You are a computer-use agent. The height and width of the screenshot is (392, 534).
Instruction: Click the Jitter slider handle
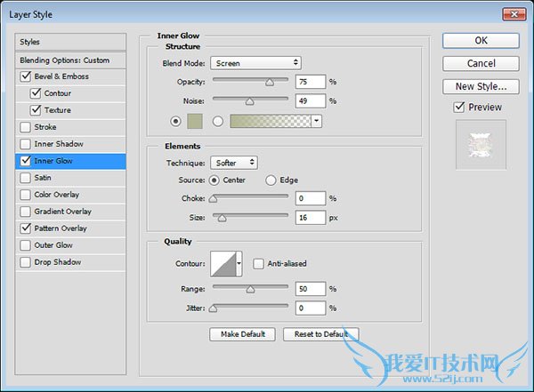click(x=213, y=308)
